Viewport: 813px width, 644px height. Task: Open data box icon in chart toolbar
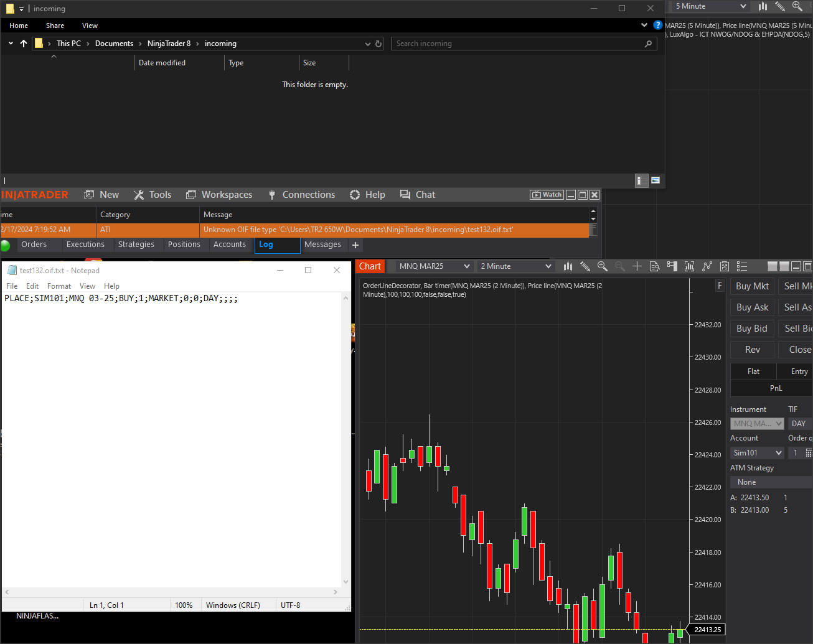click(654, 266)
